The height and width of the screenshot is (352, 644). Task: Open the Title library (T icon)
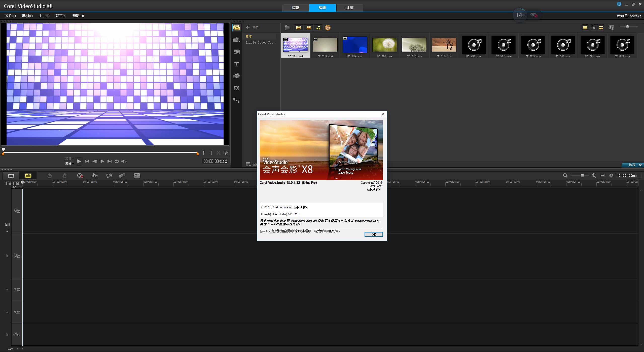[236, 64]
